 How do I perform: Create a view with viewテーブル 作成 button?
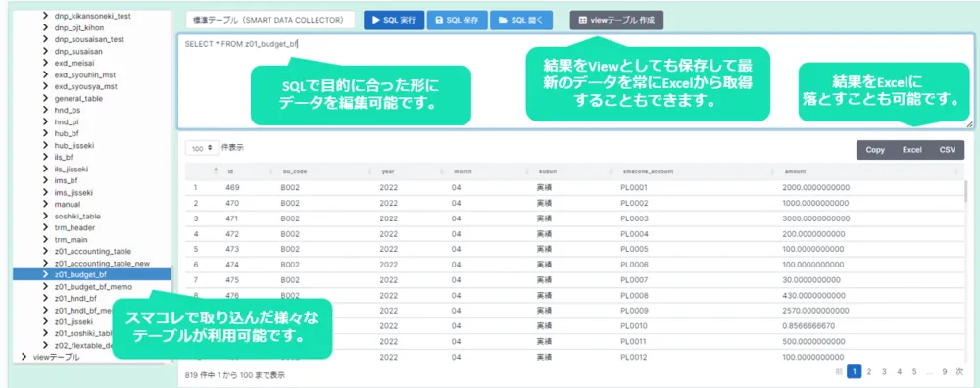(616, 20)
